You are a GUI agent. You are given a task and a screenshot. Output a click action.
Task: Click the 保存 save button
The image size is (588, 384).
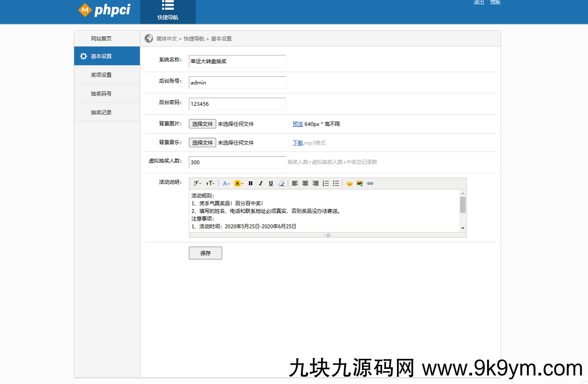point(205,253)
